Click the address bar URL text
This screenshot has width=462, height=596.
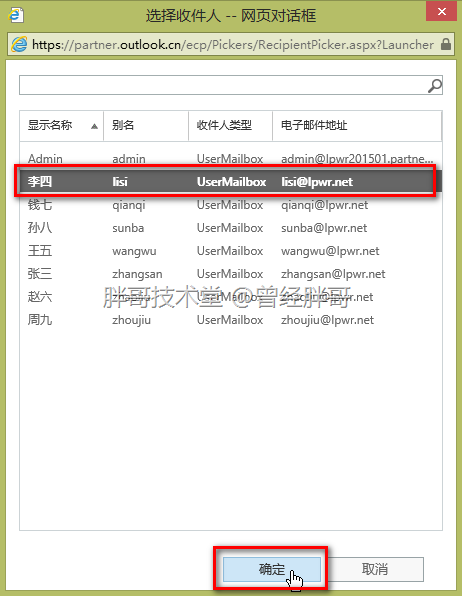pyautogui.click(x=233, y=44)
